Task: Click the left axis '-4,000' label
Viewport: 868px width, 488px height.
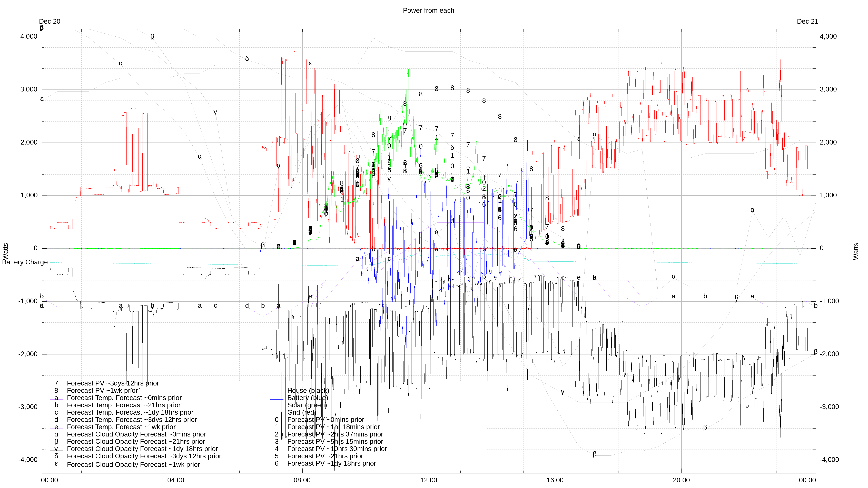Action: point(28,460)
